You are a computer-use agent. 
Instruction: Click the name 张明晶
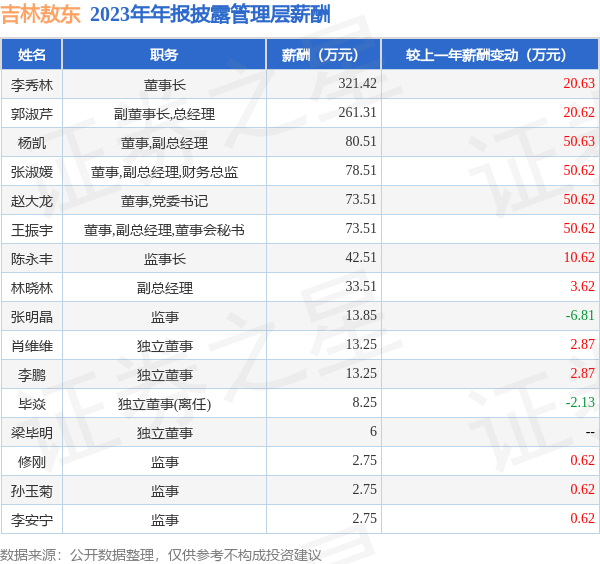point(32,316)
